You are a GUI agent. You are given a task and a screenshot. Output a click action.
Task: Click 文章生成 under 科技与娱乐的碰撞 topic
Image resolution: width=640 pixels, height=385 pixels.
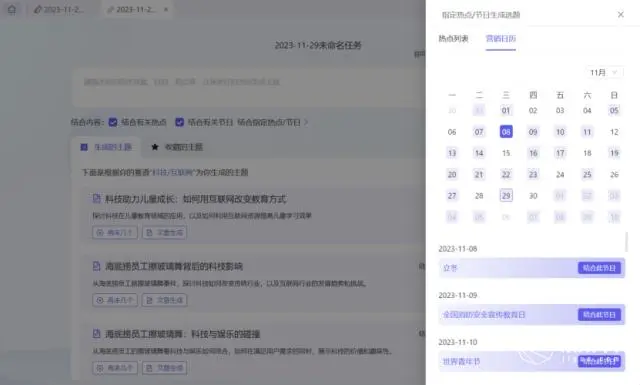click(164, 368)
